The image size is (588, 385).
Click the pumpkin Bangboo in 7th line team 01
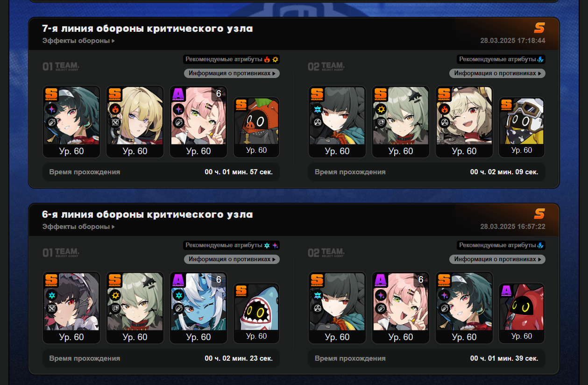tap(256, 127)
